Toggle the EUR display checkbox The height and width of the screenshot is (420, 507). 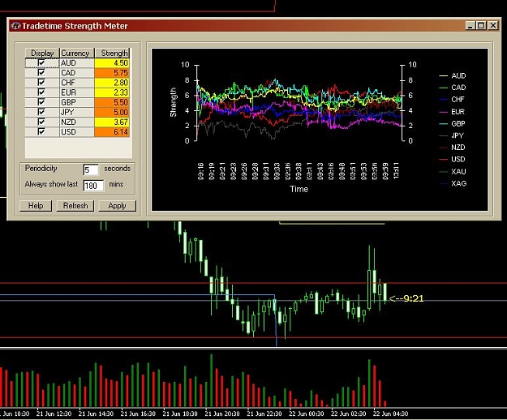[41, 92]
